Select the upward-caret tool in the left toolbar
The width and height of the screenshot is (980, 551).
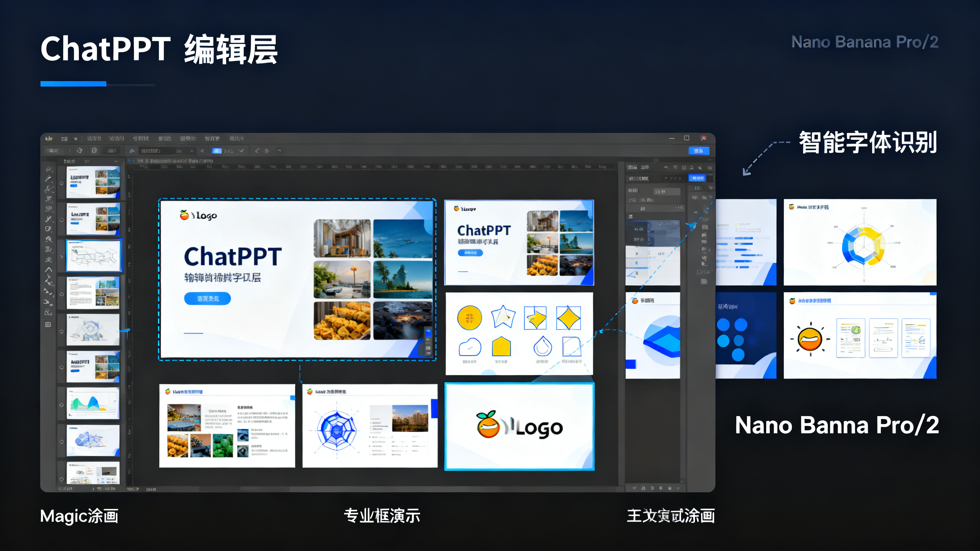tap(49, 270)
